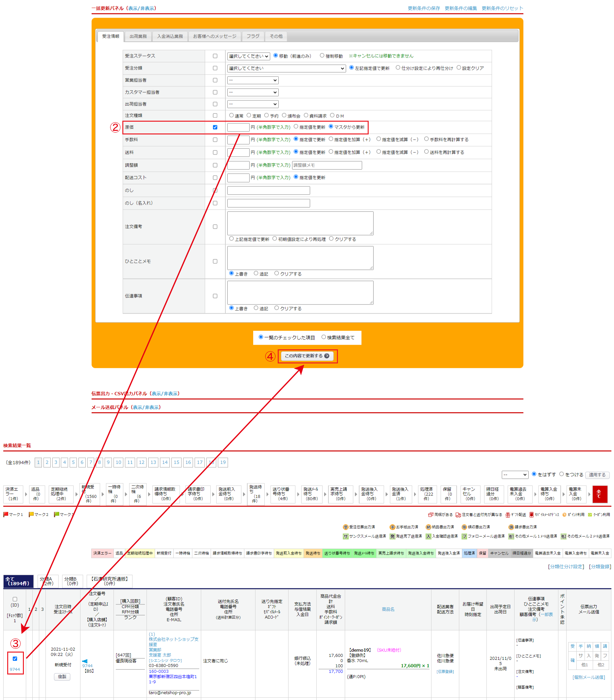Image resolution: width=614 pixels, height=700 pixels.
Task: Open the お客様へのメッセージ tab
Action: point(215,36)
